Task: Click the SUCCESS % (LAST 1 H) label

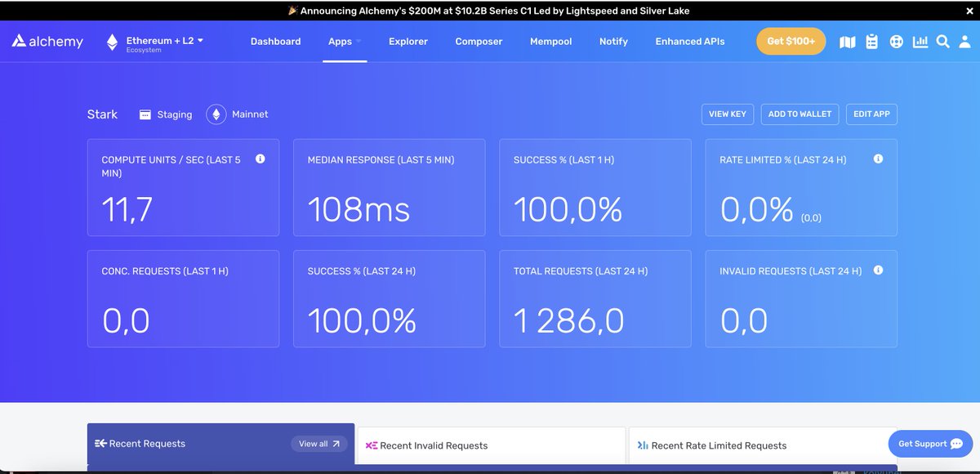Action: click(563, 160)
